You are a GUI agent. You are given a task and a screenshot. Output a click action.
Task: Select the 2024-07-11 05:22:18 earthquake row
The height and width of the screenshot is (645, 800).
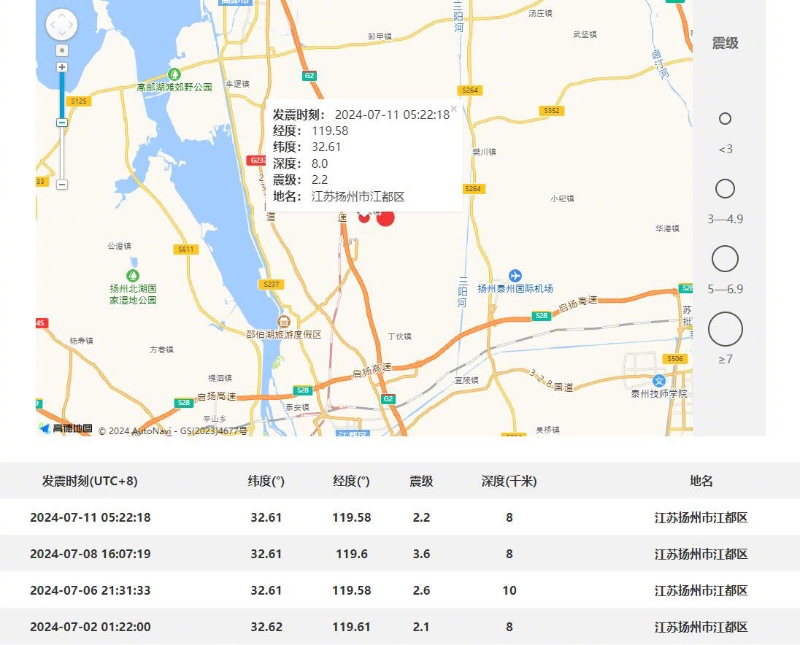pyautogui.click(x=400, y=517)
